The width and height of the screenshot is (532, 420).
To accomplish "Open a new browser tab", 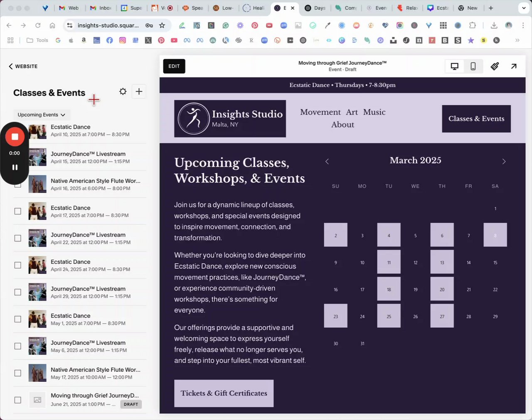I will tap(491, 8).
